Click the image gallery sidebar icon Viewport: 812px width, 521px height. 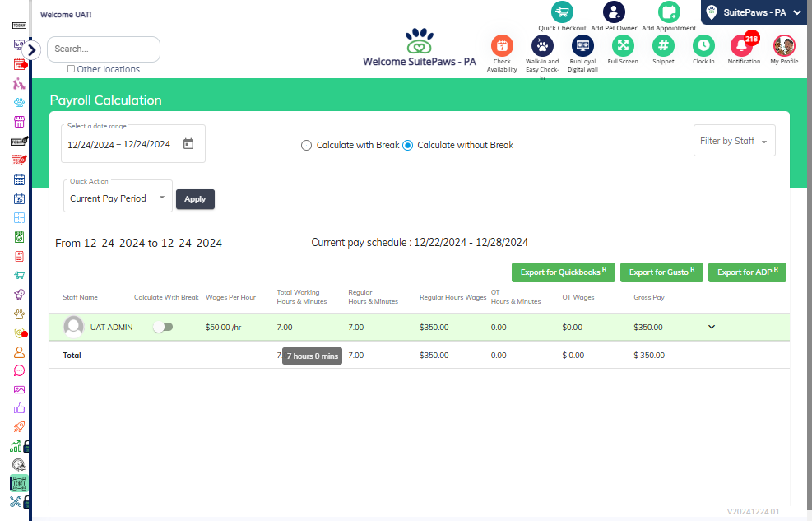click(x=19, y=389)
